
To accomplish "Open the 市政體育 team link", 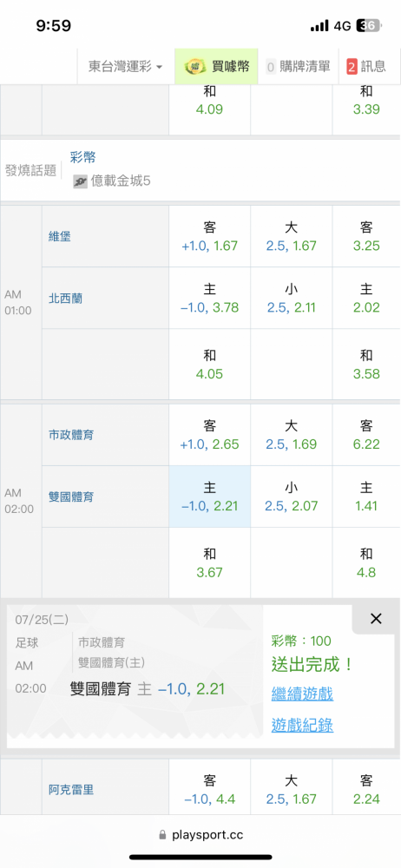I will pyautogui.click(x=71, y=435).
